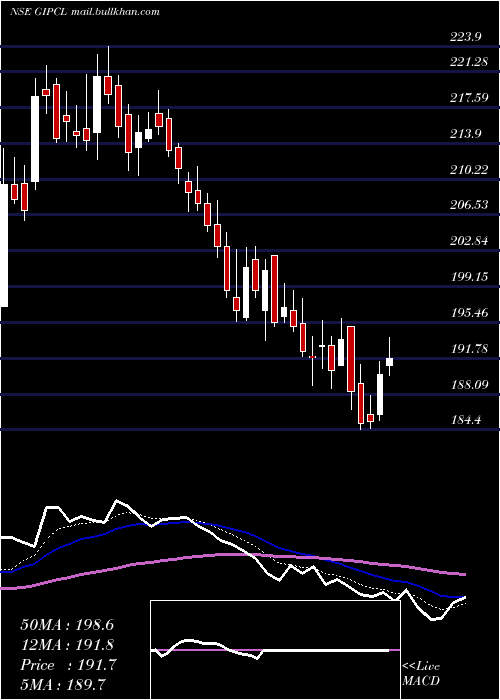
Task: Click the last white candlestick near 191.78
Action: tap(389, 362)
